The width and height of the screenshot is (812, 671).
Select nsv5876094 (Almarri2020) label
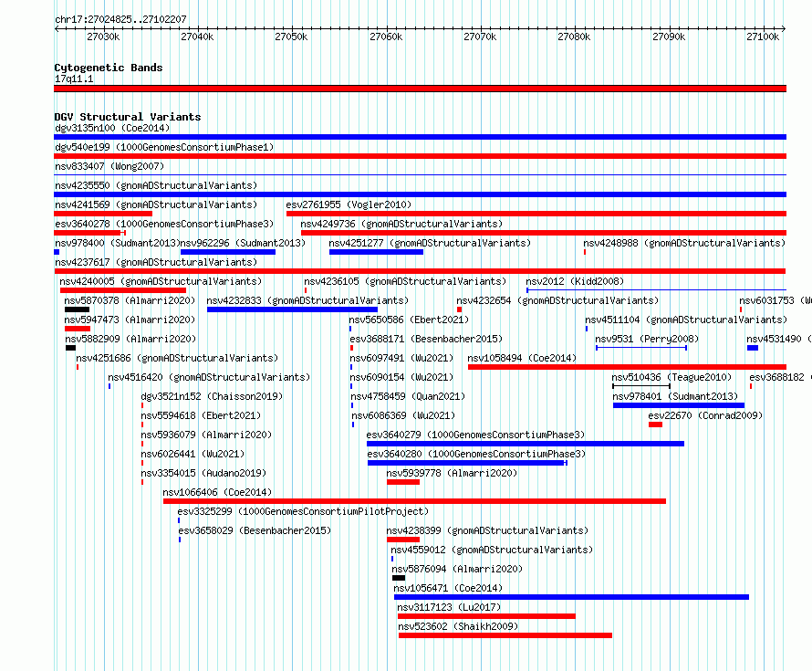point(457,569)
